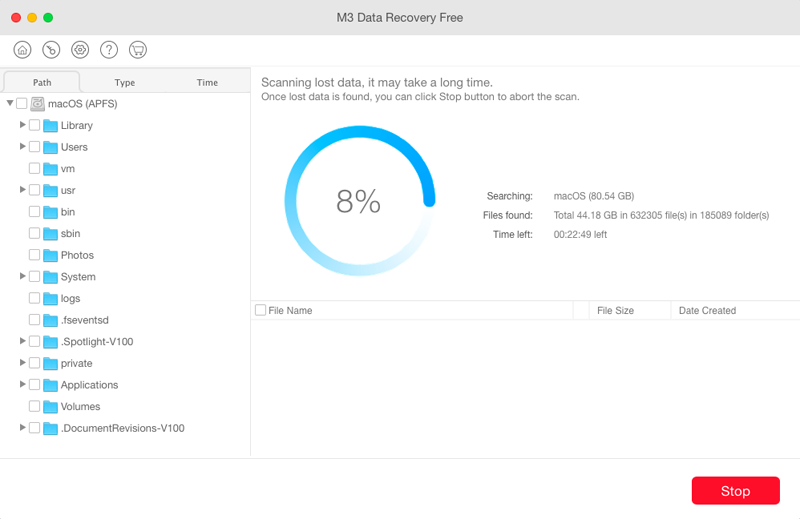Check the System folder checkbox
Image resolution: width=800 pixels, height=519 pixels.
[34, 276]
